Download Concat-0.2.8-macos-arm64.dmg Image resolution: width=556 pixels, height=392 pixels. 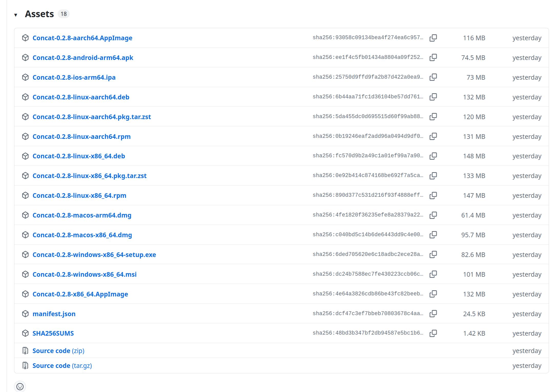coord(82,215)
